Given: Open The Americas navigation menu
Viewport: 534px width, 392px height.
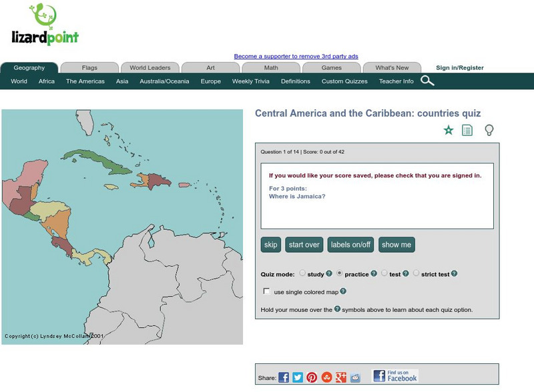Looking at the screenshot, I should coord(85,81).
